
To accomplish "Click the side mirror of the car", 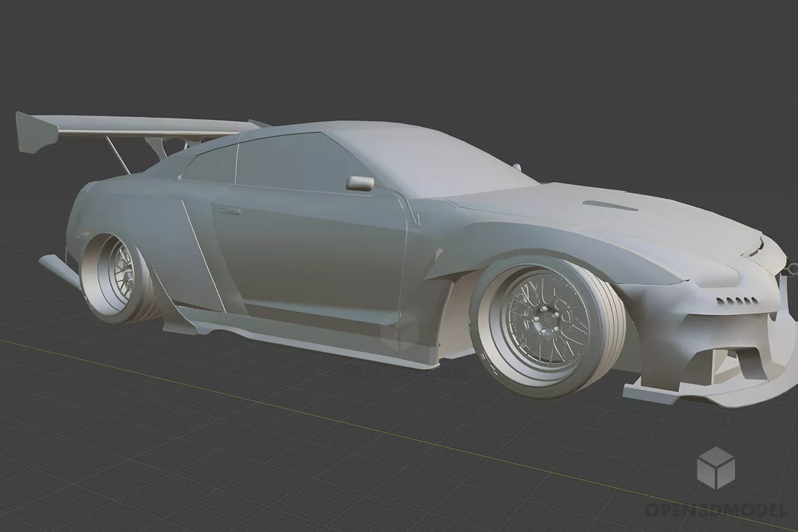I will coord(360,183).
